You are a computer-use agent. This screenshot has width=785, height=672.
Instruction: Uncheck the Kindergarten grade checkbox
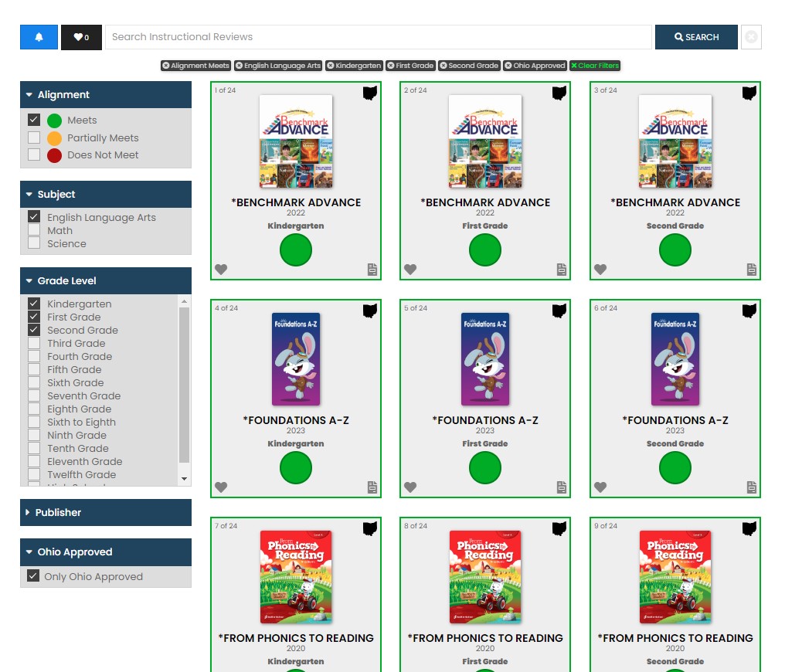[x=34, y=304]
